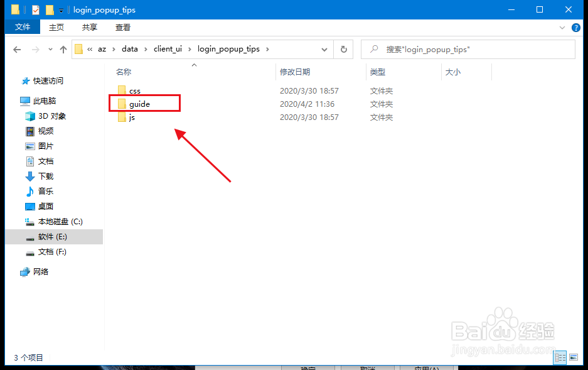Switch to large thumbnail view in status bar
Viewport: 588px width, 370px height.
(x=572, y=357)
